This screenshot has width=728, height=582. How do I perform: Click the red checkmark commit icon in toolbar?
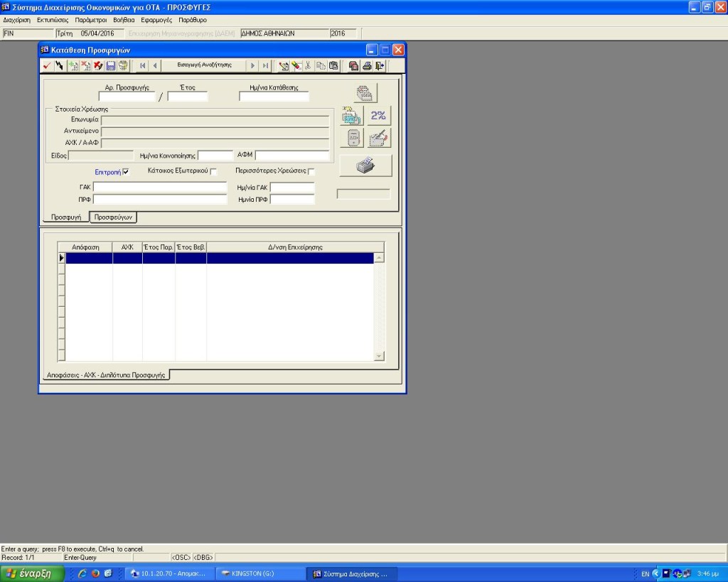click(47, 66)
